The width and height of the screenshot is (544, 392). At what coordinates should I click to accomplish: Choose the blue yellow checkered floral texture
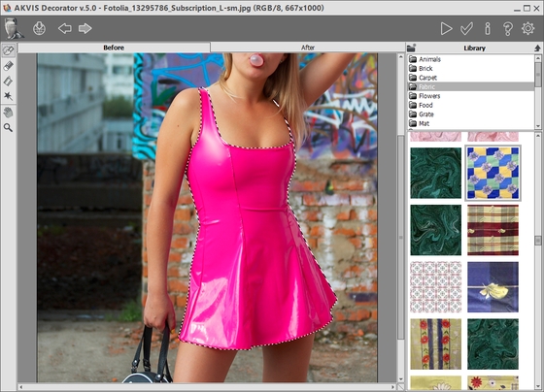click(493, 173)
